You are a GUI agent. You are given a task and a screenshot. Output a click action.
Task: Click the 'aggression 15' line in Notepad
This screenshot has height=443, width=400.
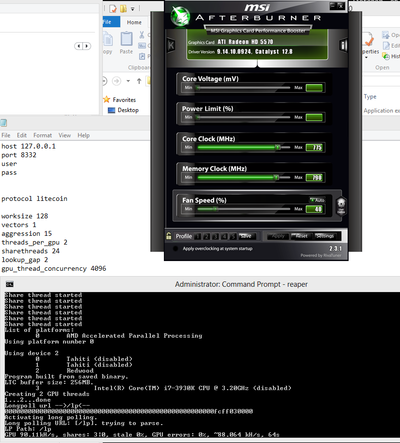27,234
